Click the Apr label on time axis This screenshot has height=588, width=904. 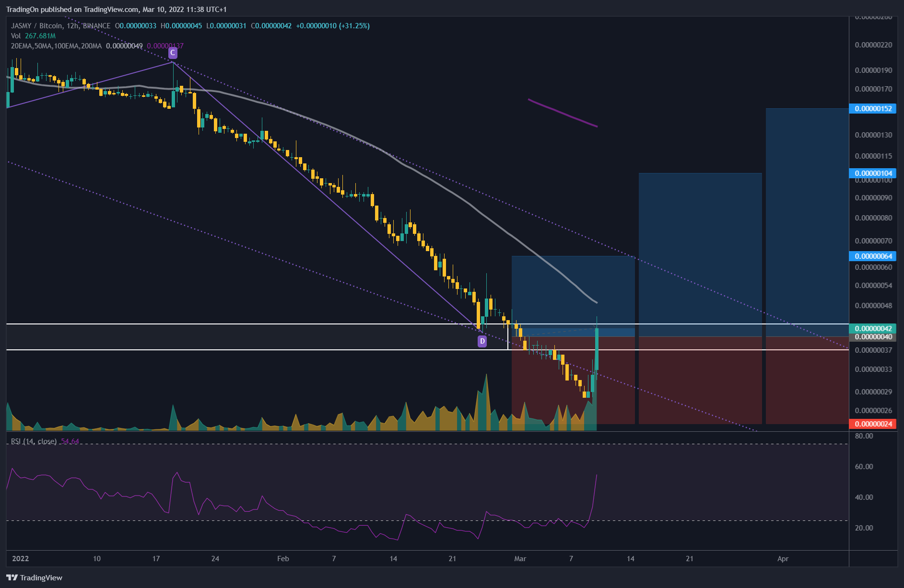pyautogui.click(x=783, y=559)
